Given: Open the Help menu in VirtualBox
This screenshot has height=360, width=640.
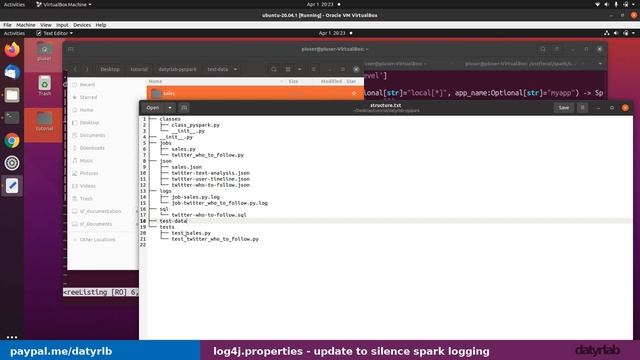Looking at the screenshot, I should [101, 25].
